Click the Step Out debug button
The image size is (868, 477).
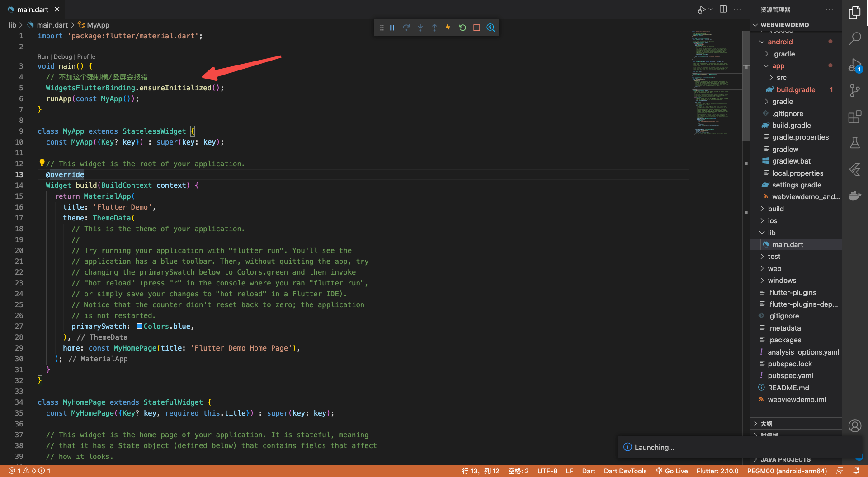click(x=434, y=28)
